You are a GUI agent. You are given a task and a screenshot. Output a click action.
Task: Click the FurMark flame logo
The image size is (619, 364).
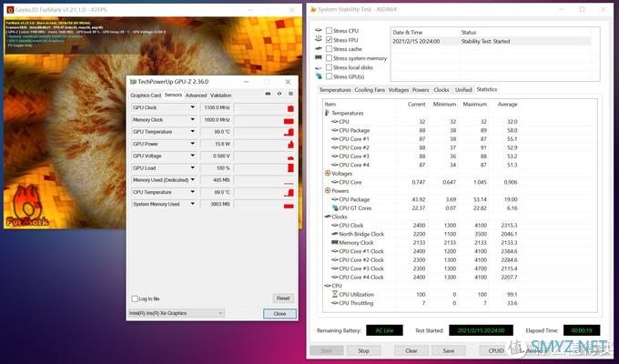27,206
